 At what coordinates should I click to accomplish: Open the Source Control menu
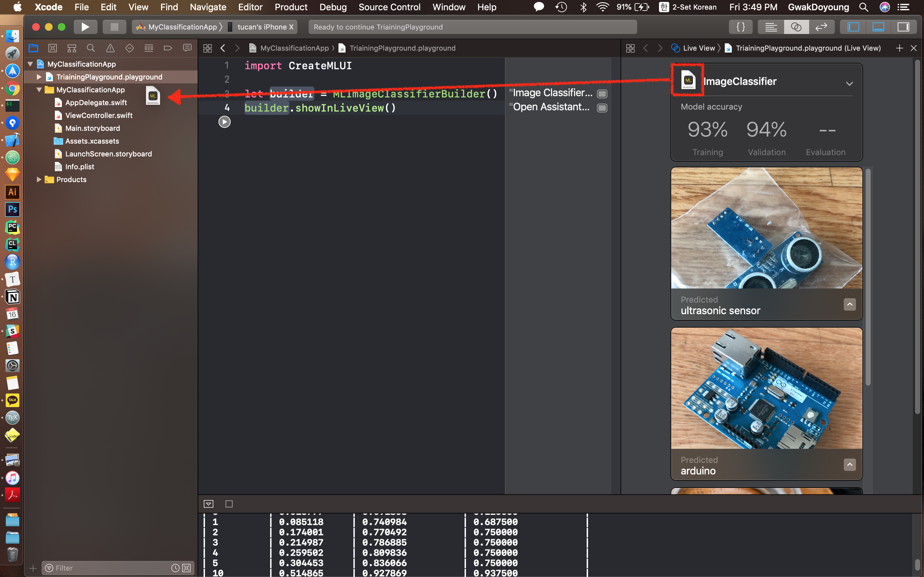point(389,7)
